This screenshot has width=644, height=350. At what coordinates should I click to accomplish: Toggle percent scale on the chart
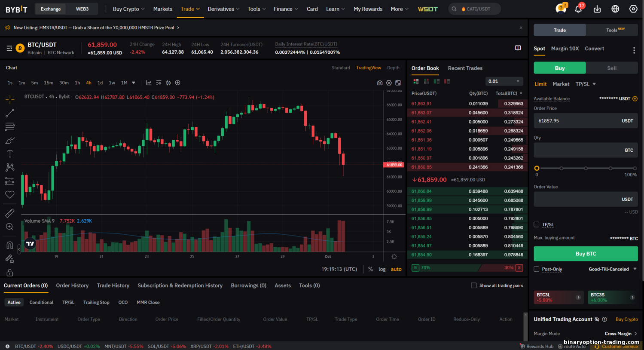[x=370, y=269]
